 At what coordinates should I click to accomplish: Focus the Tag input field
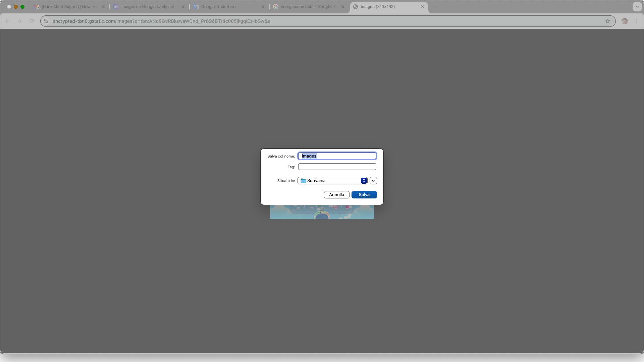[x=337, y=167]
